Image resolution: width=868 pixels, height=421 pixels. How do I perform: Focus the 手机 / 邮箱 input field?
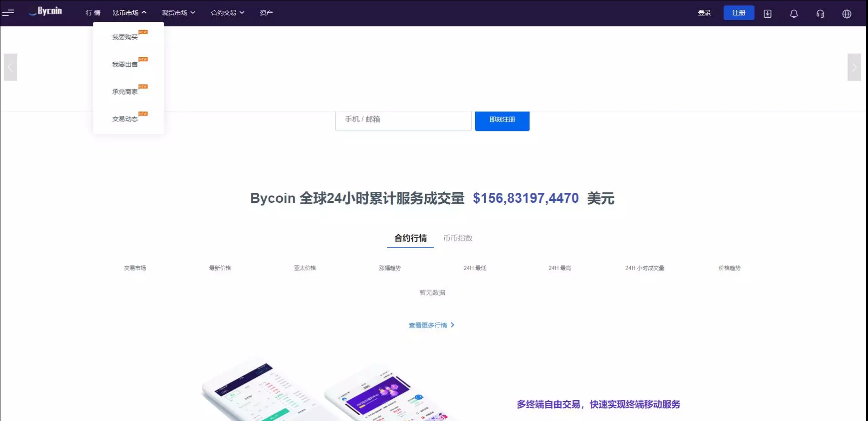[x=403, y=120]
